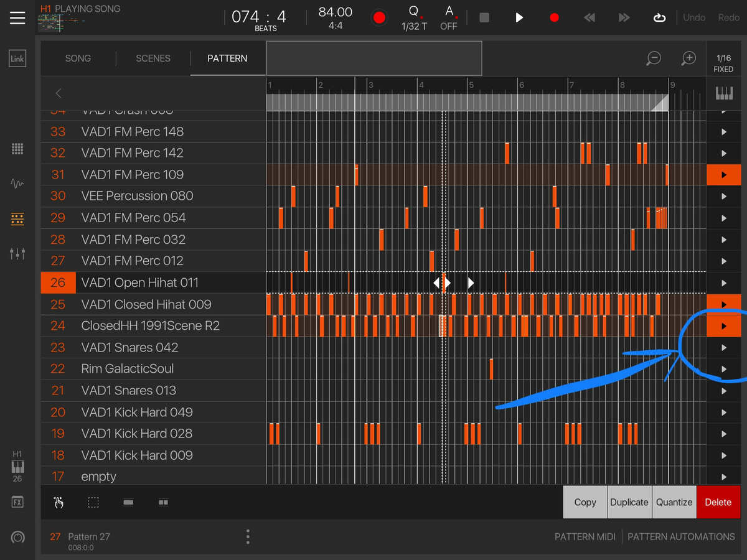Click the pattern length bar at top of the grid
Viewport: 747px width, 560px height.
click(467, 103)
